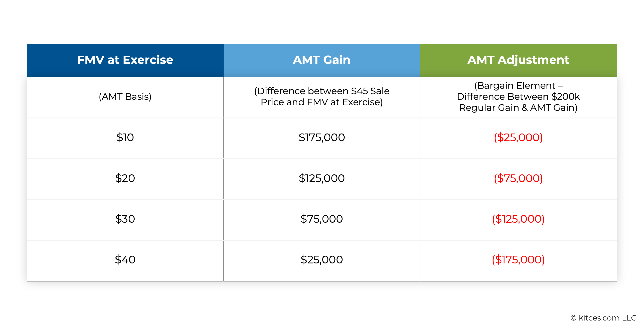Select the $10 FMV cell

125,137
